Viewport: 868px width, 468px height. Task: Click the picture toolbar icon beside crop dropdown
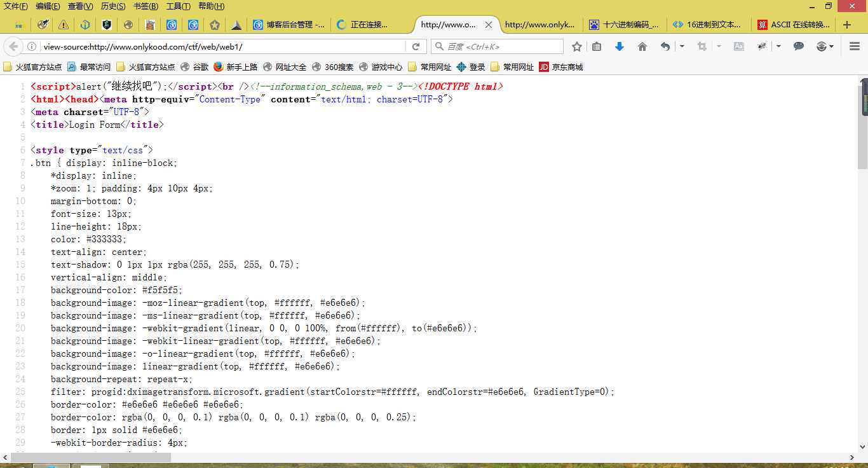pyautogui.click(x=738, y=46)
